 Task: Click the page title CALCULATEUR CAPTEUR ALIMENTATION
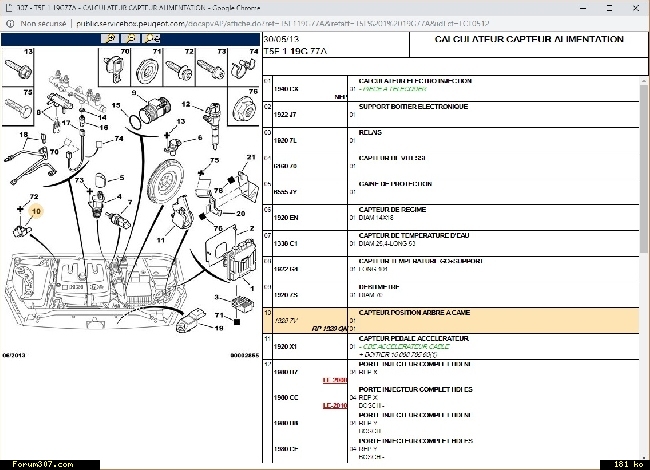(x=529, y=39)
